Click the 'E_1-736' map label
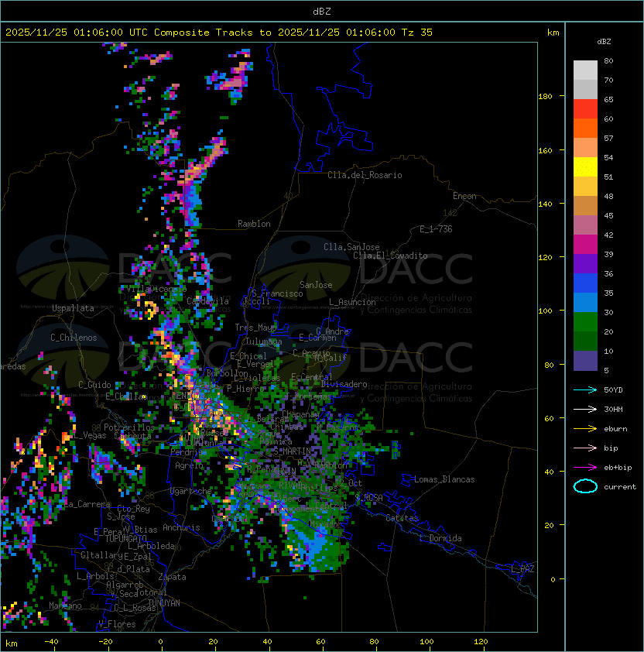The width and height of the screenshot is (644, 652). (436, 229)
